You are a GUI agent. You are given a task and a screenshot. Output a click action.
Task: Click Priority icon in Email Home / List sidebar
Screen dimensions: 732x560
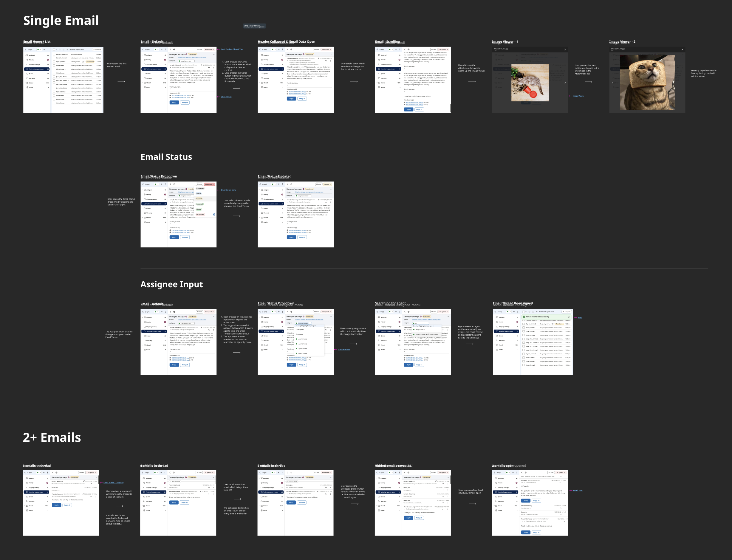27,60
